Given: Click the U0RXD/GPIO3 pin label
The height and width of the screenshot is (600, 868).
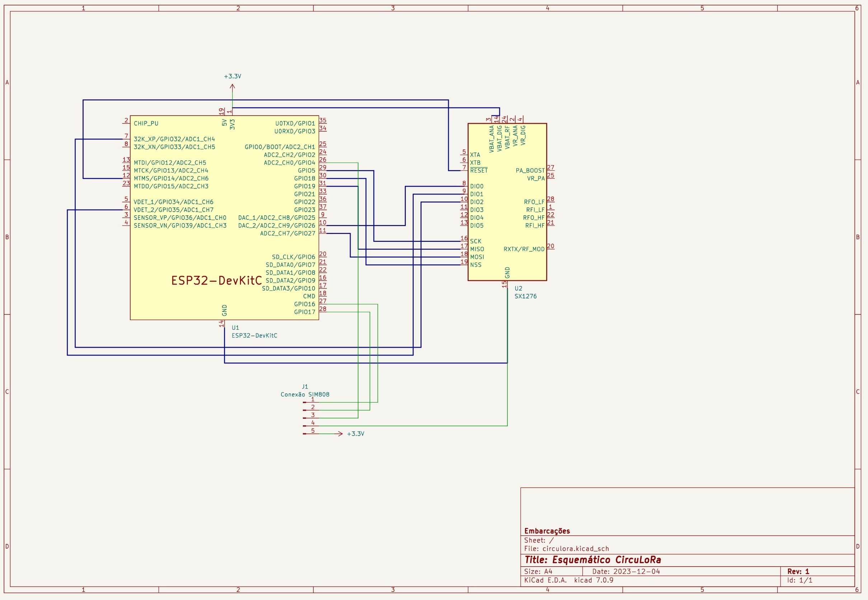Looking at the screenshot, I should coord(295,131).
